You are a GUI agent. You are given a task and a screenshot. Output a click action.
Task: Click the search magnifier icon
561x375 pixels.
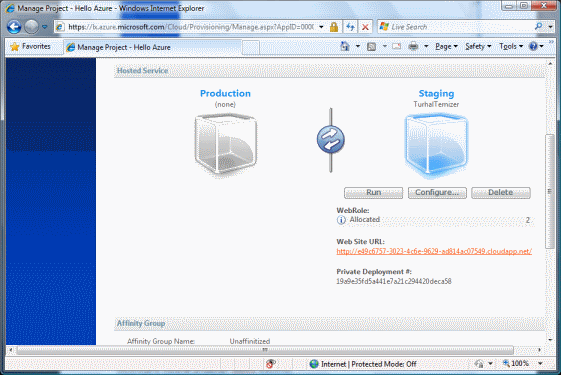(538, 26)
